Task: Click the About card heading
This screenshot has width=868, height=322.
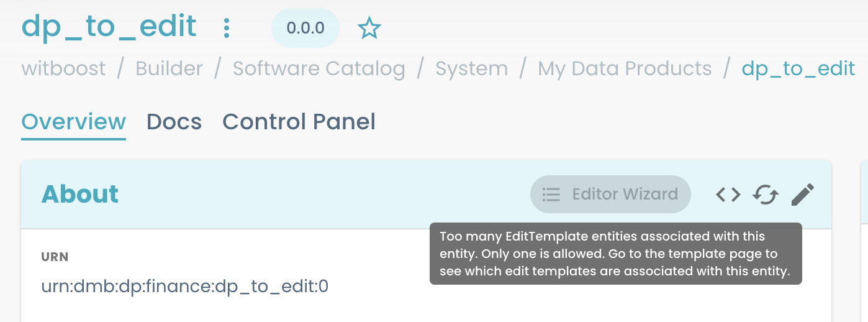Action: click(x=80, y=195)
